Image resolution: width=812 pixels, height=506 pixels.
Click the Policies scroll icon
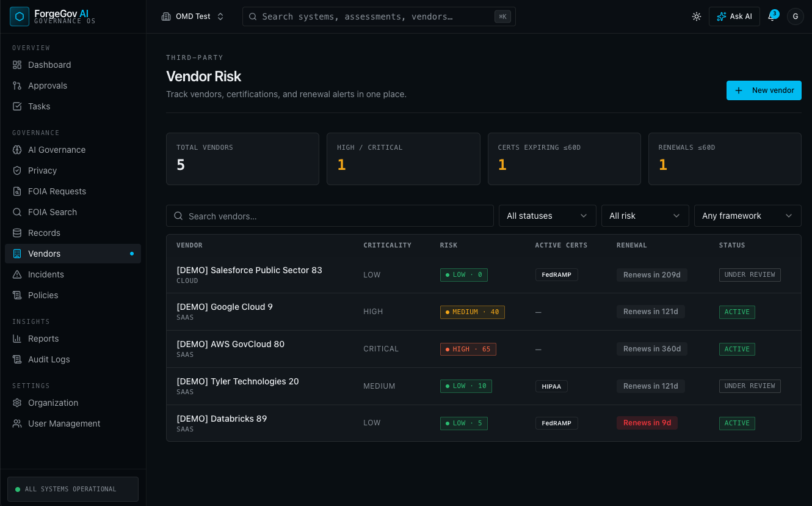17,295
